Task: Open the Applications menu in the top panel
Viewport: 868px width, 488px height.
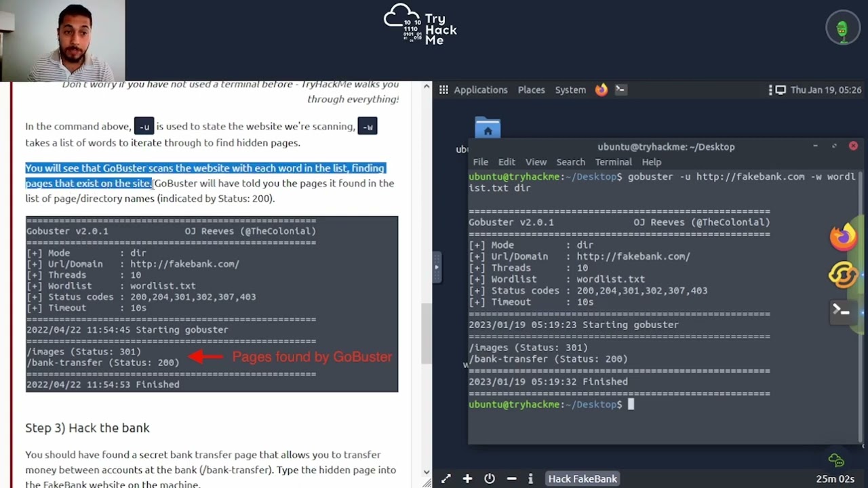Action: click(481, 90)
